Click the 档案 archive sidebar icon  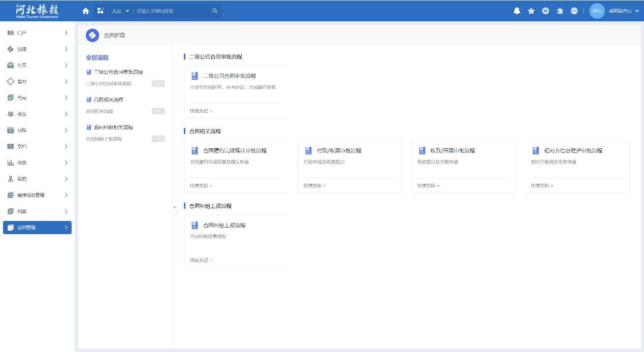tap(11, 212)
